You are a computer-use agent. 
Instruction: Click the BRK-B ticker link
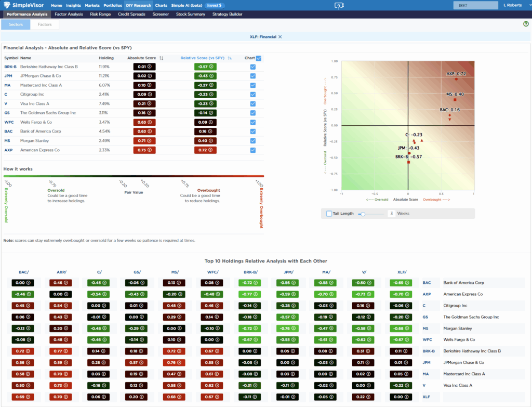10,67
